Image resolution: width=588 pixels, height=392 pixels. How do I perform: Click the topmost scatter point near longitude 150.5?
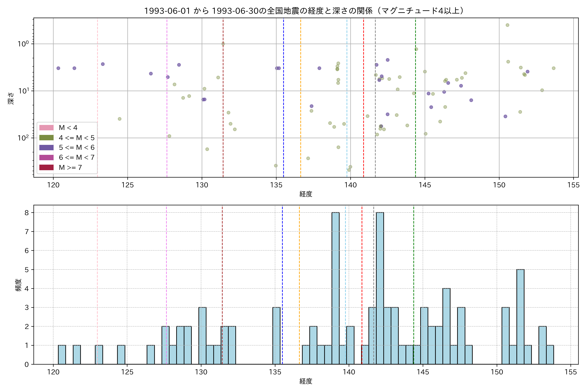click(507, 25)
